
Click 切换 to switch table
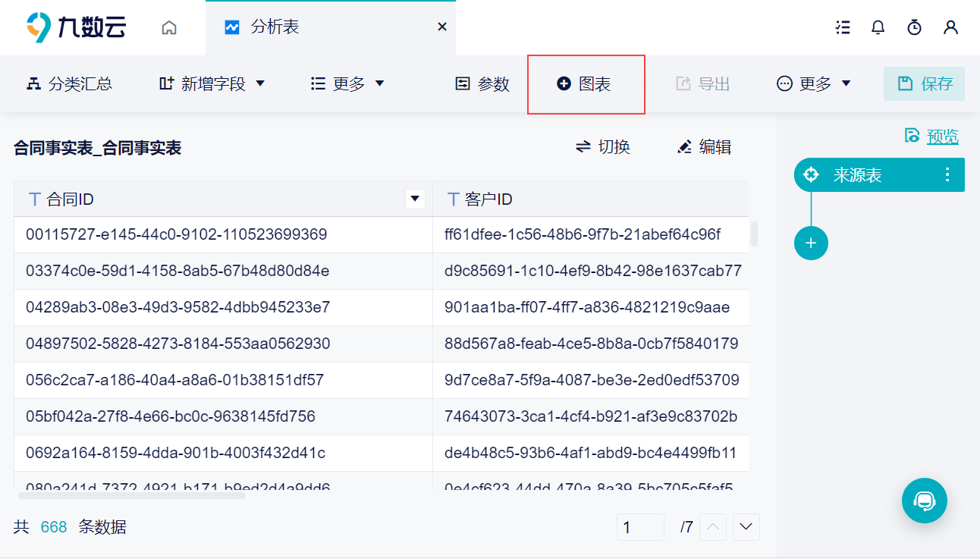[x=603, y=147]
